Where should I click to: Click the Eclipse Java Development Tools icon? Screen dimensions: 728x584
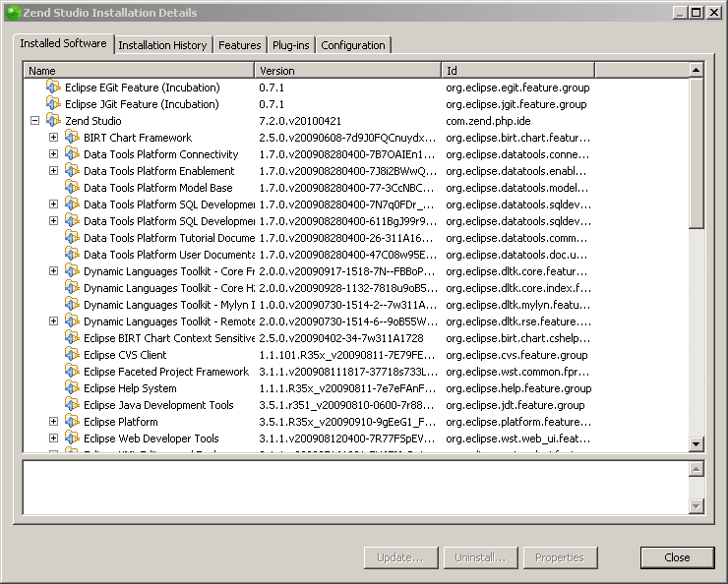(x=72, y=404)
